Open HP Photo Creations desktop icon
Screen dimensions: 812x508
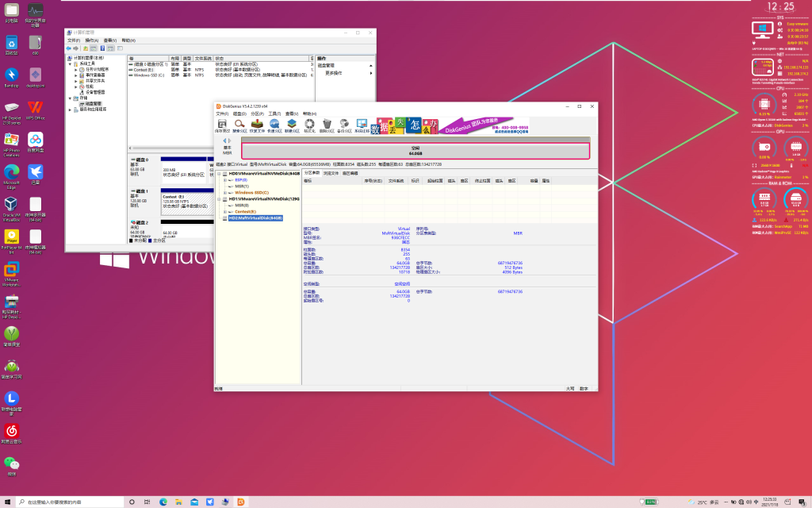point(11,143)
